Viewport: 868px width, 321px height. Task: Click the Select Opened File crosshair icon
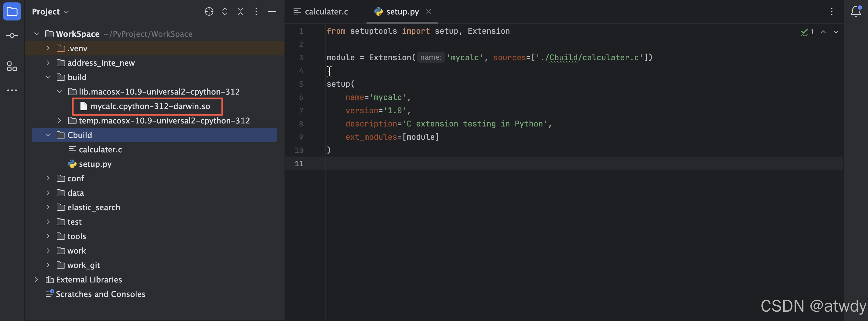[x=209, y=11]
